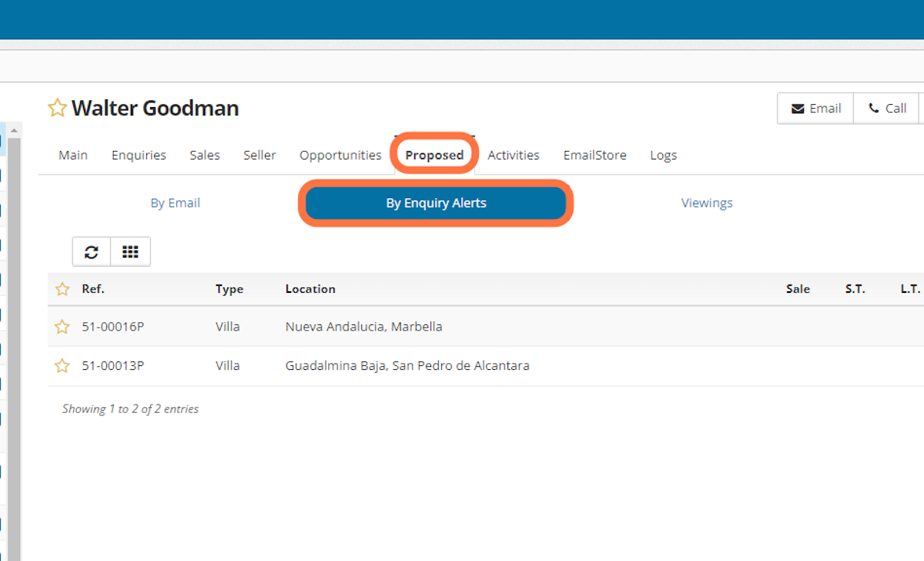Switch to the Viewings view
Viewport: 924px width, 561px height.
706,203
